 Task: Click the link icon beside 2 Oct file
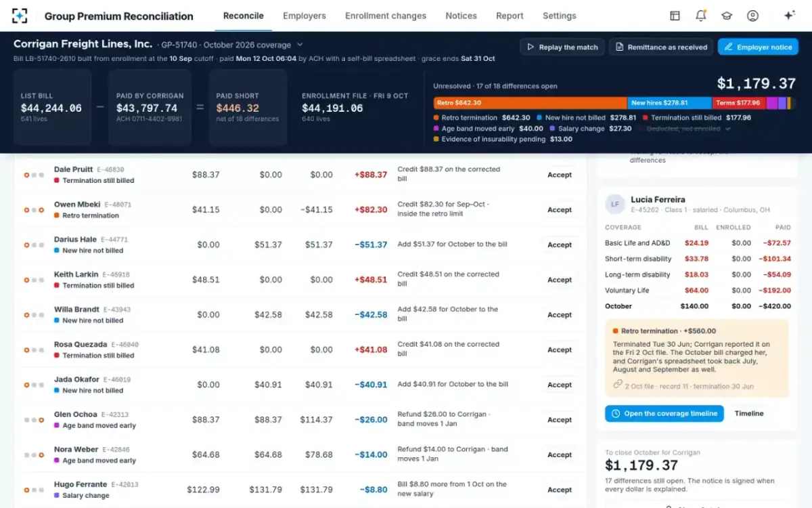tap(617, 384)
